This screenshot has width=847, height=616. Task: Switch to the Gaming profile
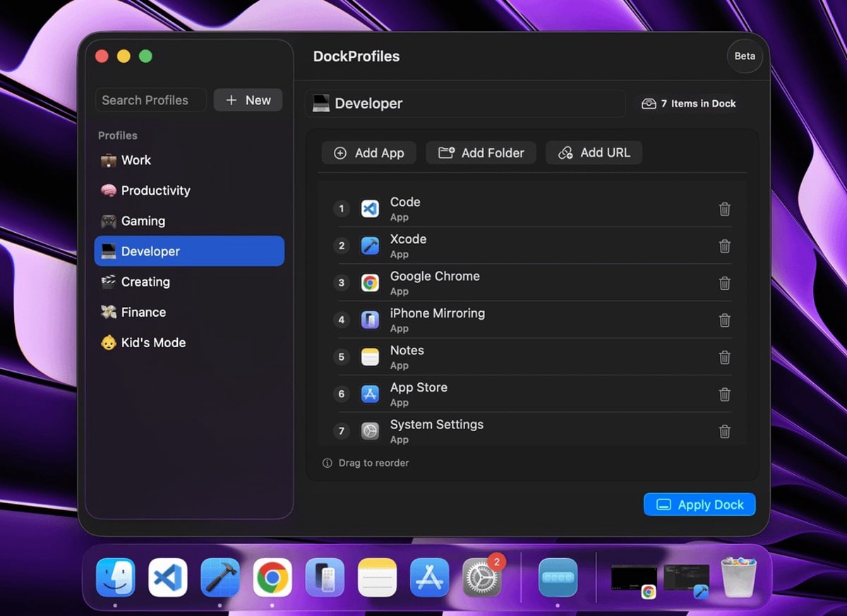[x=143, y=221]
